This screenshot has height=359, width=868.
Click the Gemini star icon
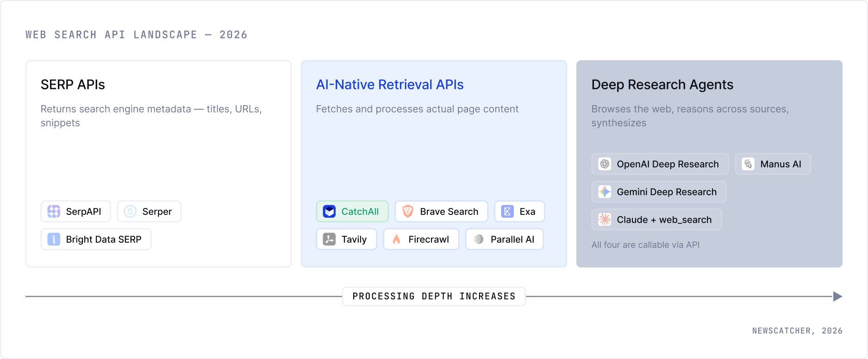click(605, 192)
